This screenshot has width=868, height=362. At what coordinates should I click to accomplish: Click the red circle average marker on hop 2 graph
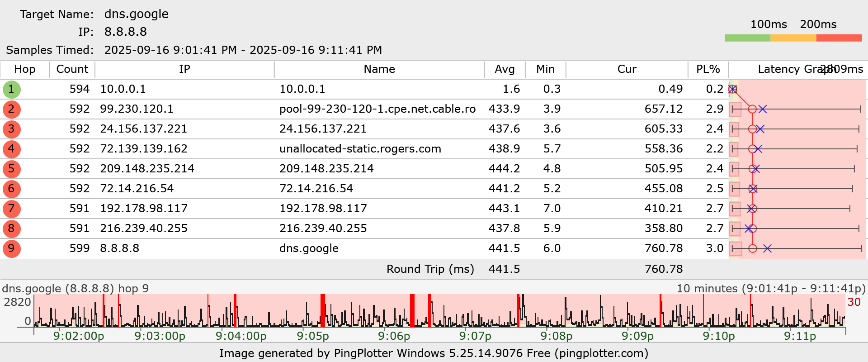pos(752,109)
